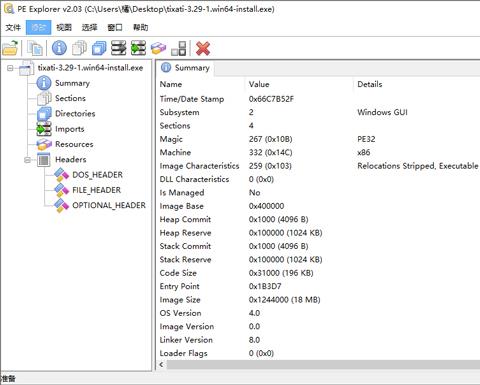
Task: Click the Image Size value 0x1244000 (18 MB)
Action: [x=284, y=300]
